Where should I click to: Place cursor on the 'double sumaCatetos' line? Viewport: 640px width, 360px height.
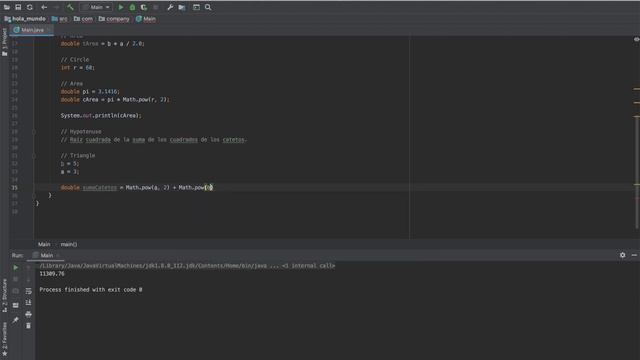coord(137,188)
